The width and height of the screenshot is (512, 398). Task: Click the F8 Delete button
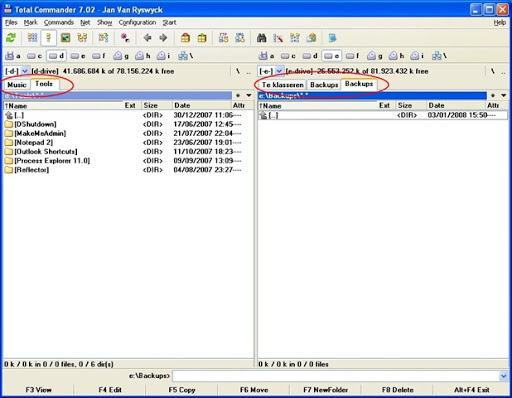[x=398, y=390]
